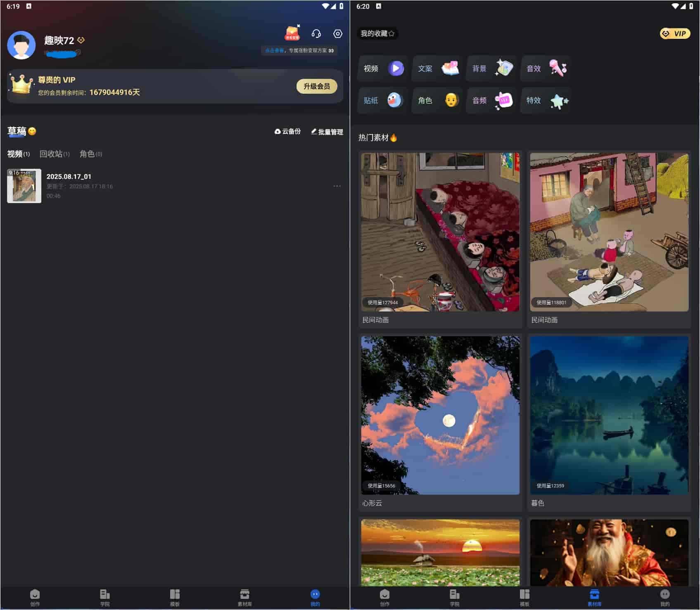Viewport: 700px width, 610px height.
Task: Open the 2025.08.17_01 draft thumbnail
Action: 24,186
